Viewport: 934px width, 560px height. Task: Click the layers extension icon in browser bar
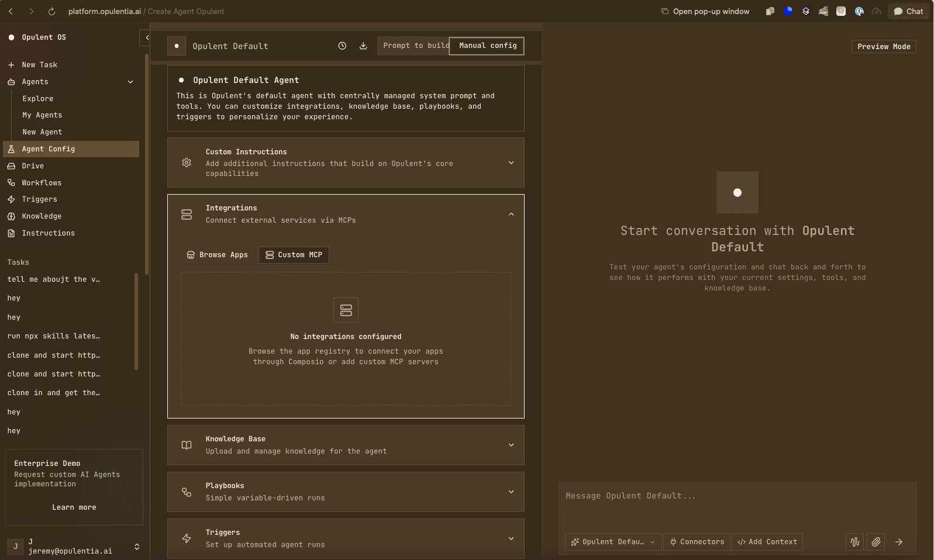pos(805,11)
